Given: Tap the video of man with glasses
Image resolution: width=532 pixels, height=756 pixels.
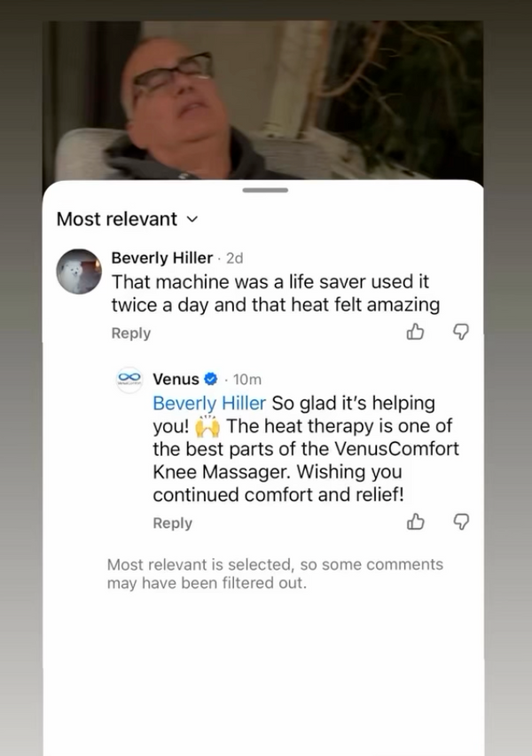Looking at the screenshot, I should click(263, 100).
